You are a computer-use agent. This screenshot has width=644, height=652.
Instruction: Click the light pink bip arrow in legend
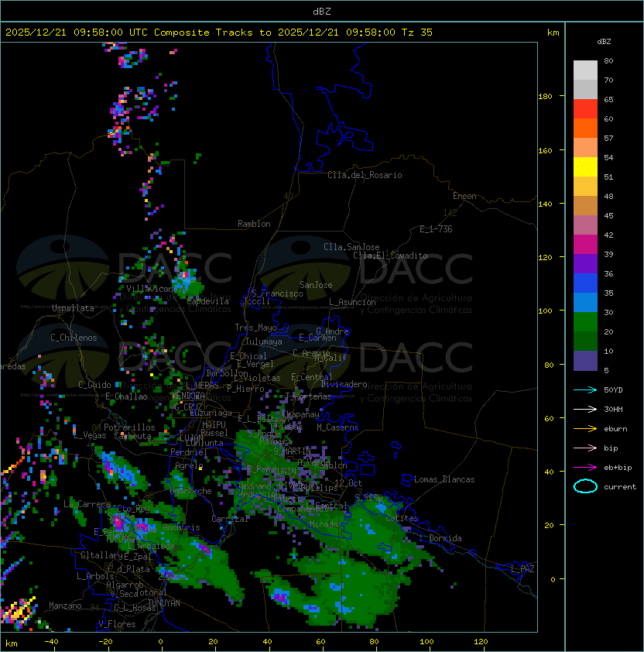point(585,448)
